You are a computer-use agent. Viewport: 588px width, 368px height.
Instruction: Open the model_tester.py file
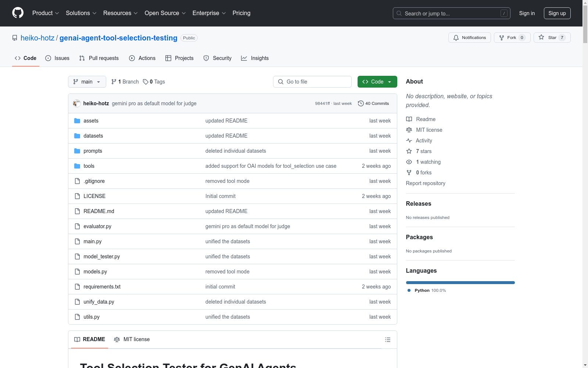tap(102, 256)
